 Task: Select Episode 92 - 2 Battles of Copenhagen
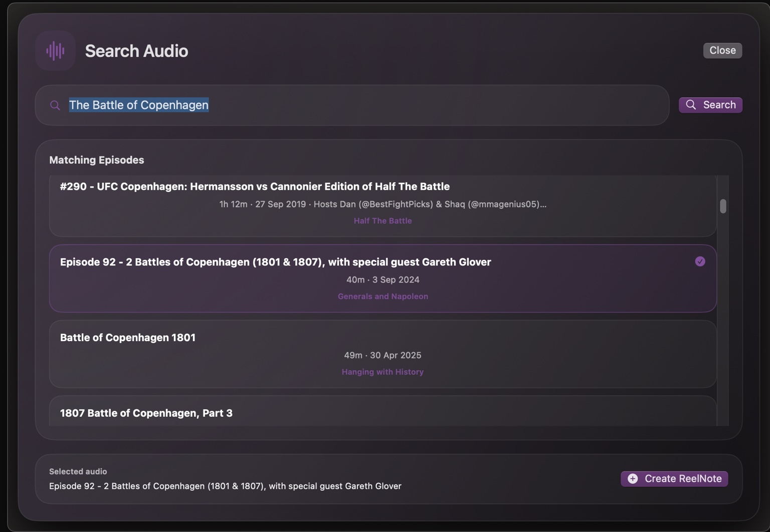[383, 279]
